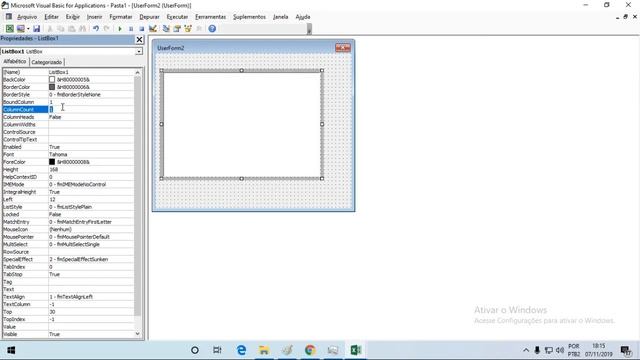Click the Locked property value False

click(55, 214)
